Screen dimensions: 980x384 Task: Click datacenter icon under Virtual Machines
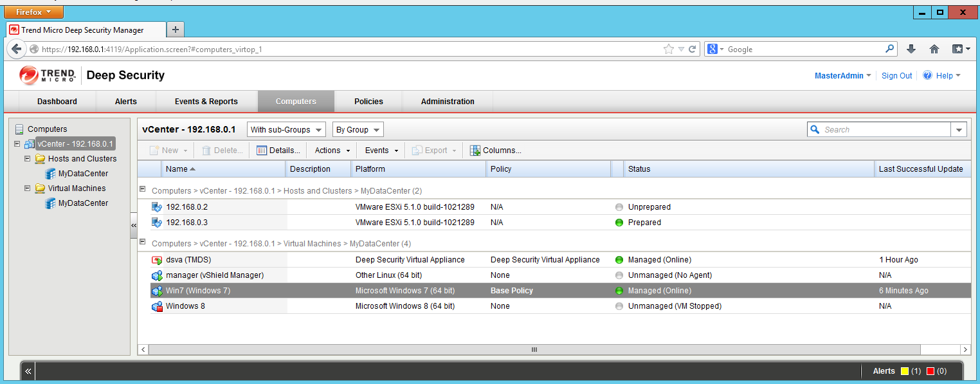50,203
